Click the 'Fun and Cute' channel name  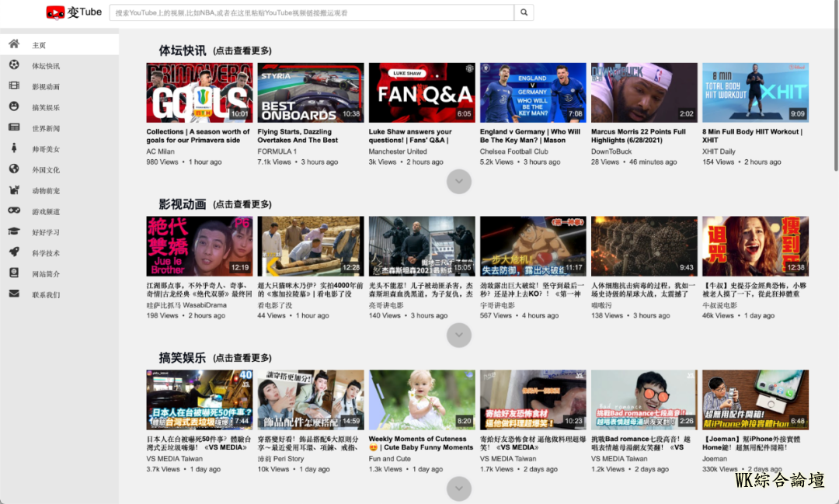(389, 458)
